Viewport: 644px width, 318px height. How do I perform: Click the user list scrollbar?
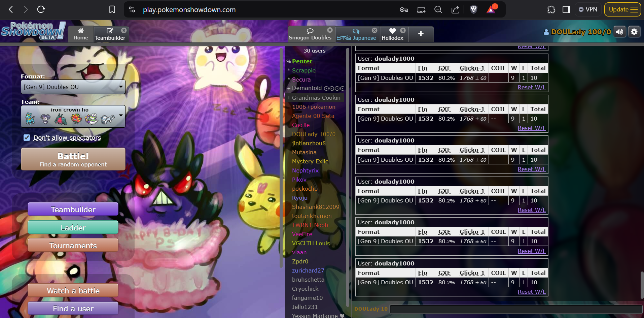[348, 178]
